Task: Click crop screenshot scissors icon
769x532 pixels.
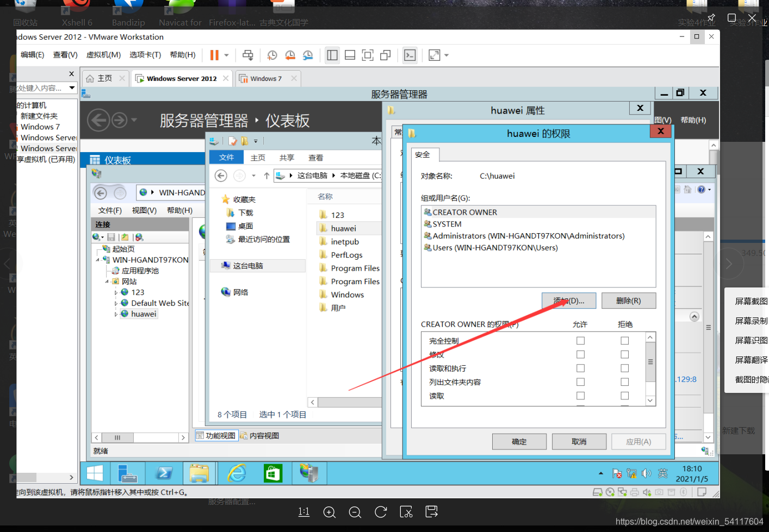Action: [x=406, y=512]
